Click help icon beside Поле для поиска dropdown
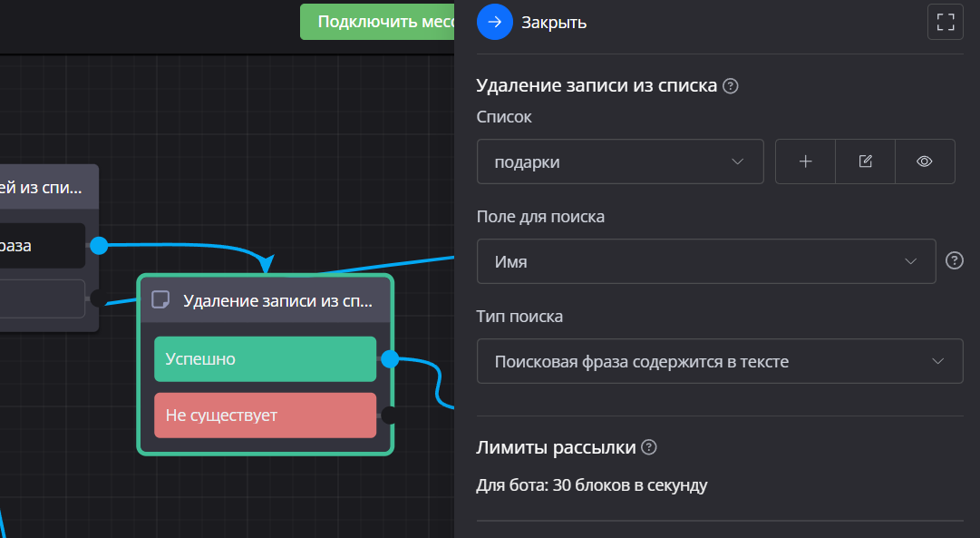This screenshot has width=980, height=538. 954,261
